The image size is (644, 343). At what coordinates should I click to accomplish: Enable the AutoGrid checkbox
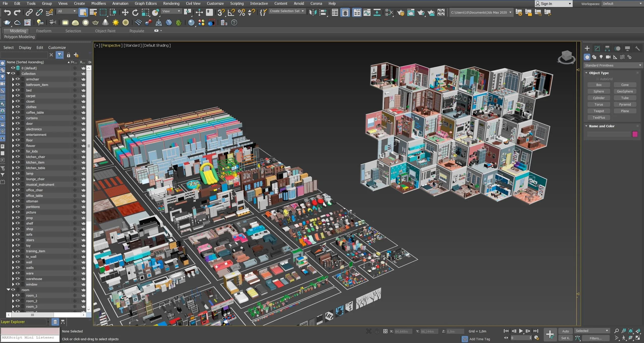tap(597, 79)
